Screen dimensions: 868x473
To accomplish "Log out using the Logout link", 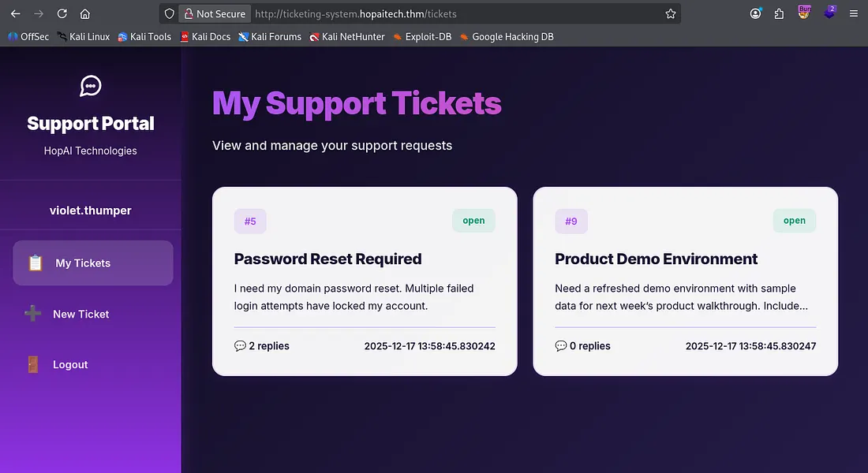I will point(70,364).
